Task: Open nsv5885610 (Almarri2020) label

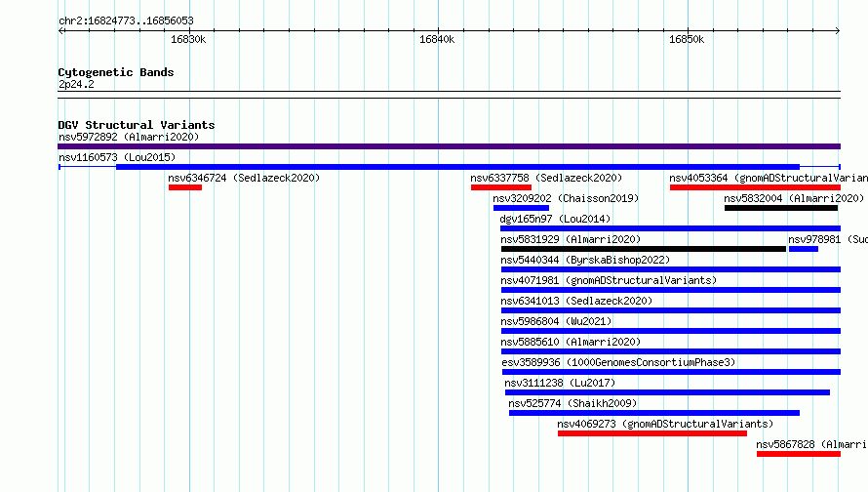Action: point(571,342)
